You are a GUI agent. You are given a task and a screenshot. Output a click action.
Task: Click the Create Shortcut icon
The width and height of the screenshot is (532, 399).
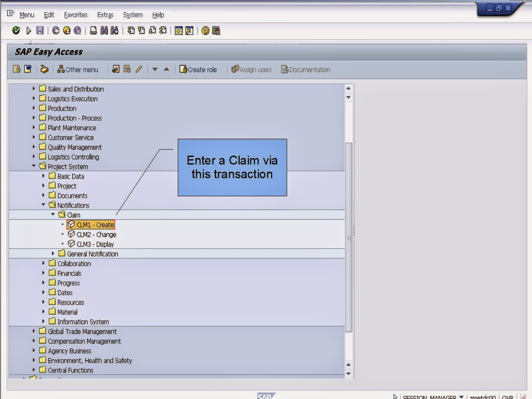pyautogui.click(x=189, y=31)
